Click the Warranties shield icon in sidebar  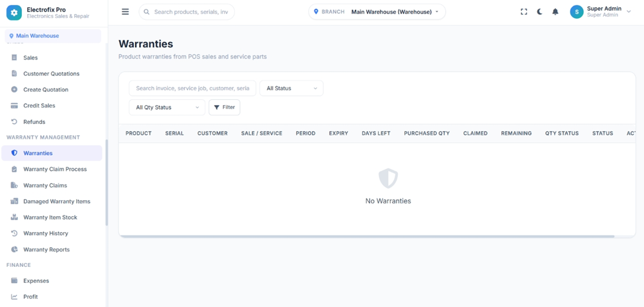[14, 153]
